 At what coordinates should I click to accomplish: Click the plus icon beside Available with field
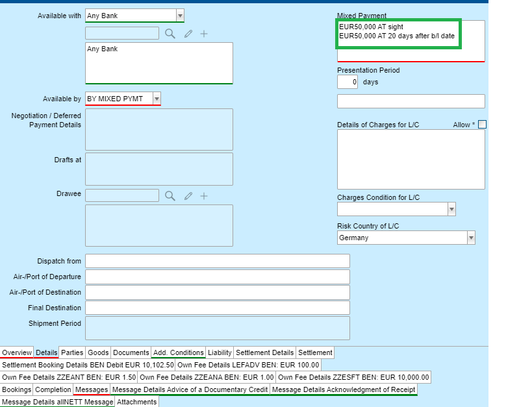pyautogui.click(x=204, y=34)
